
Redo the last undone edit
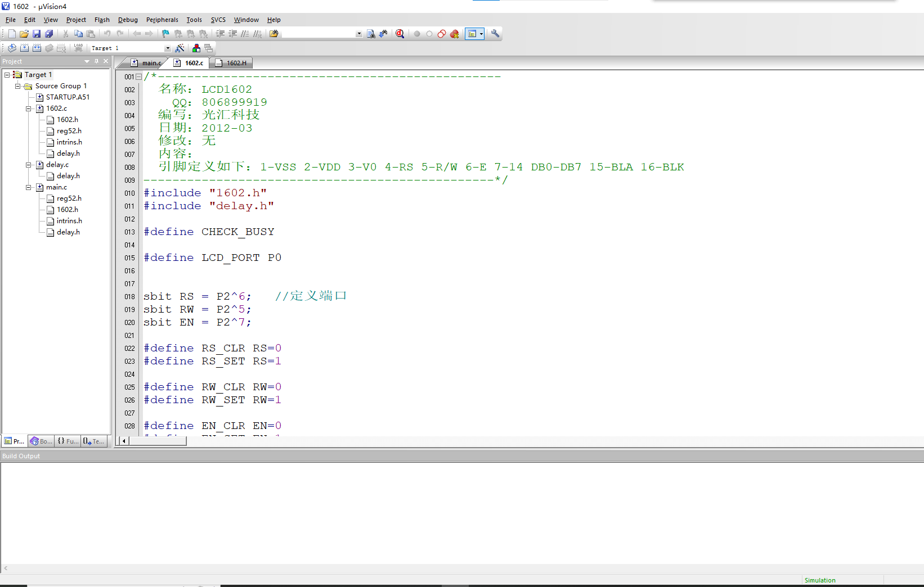pyautogui.click(x=120, y=34)
